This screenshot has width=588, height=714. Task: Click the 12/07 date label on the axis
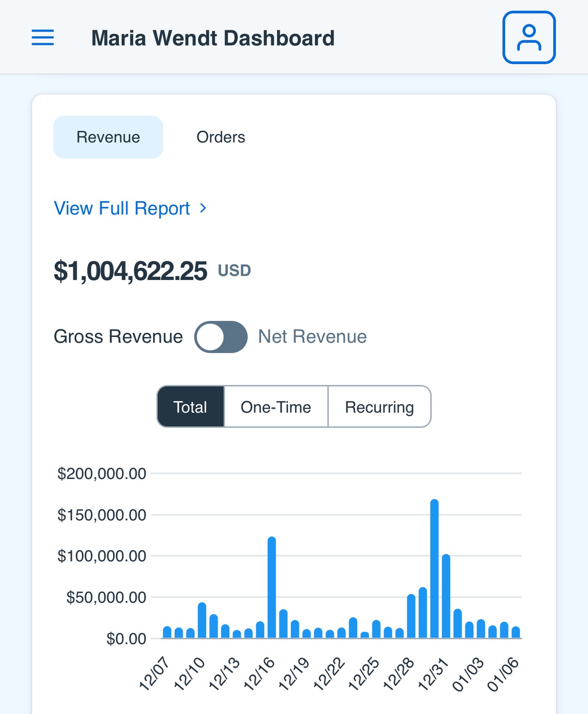click(x=154, y=674)
